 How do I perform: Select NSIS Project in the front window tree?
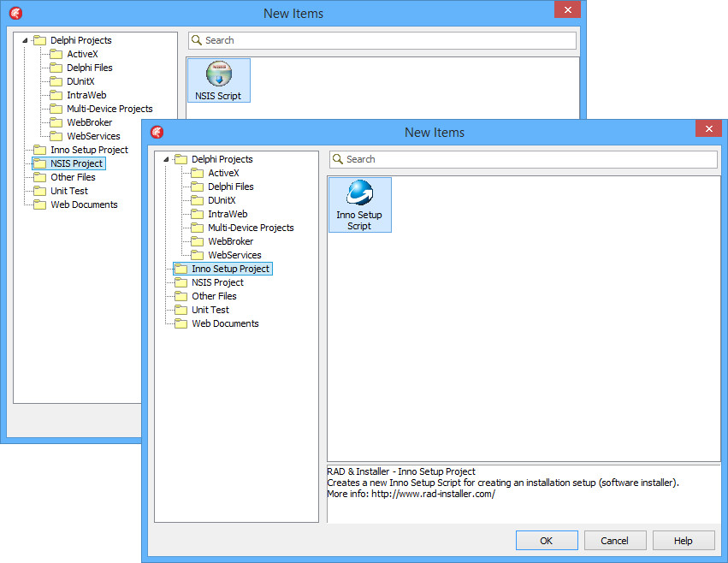[218, 282]
